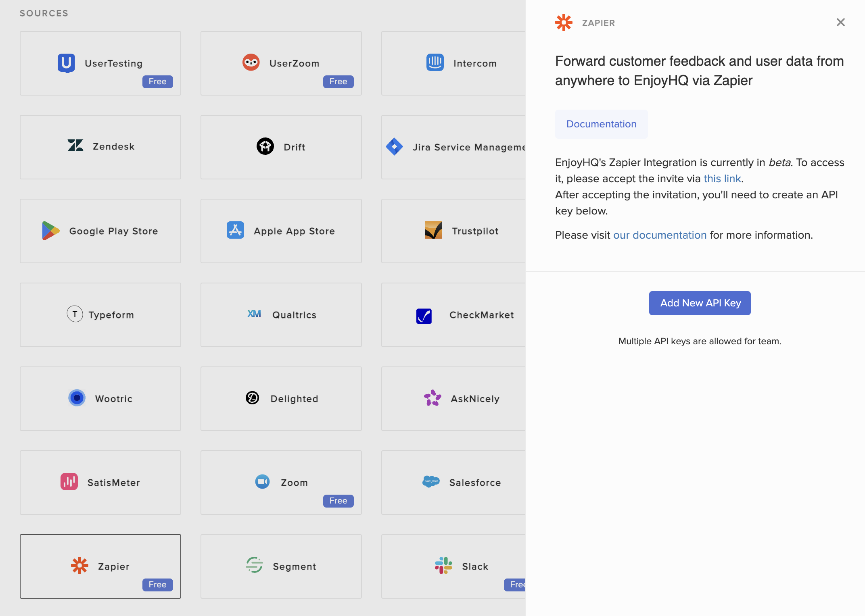Click the Add New API Key button
Viewport: 865px width, 616px height.
(699, 303)
